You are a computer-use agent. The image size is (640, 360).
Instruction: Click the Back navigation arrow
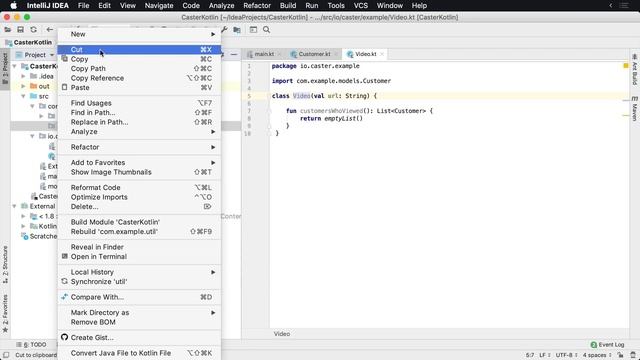coord(49,29)
